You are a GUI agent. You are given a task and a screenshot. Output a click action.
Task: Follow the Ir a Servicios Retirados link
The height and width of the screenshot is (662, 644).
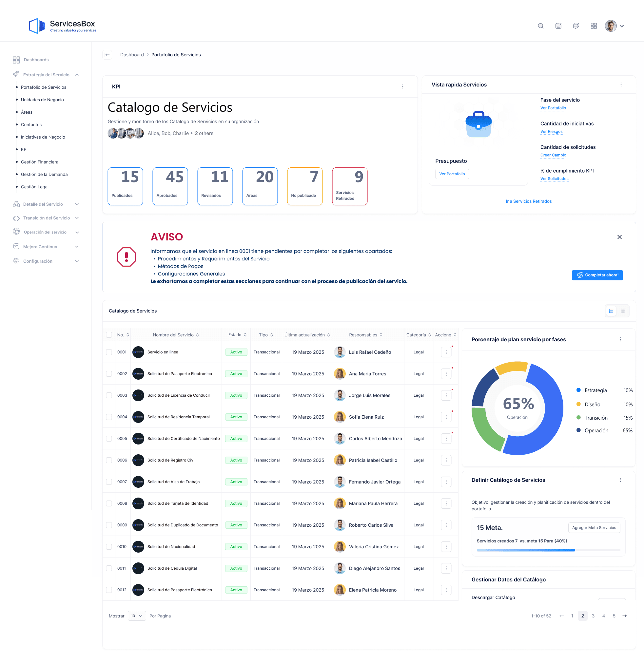(x=528, y=201)
